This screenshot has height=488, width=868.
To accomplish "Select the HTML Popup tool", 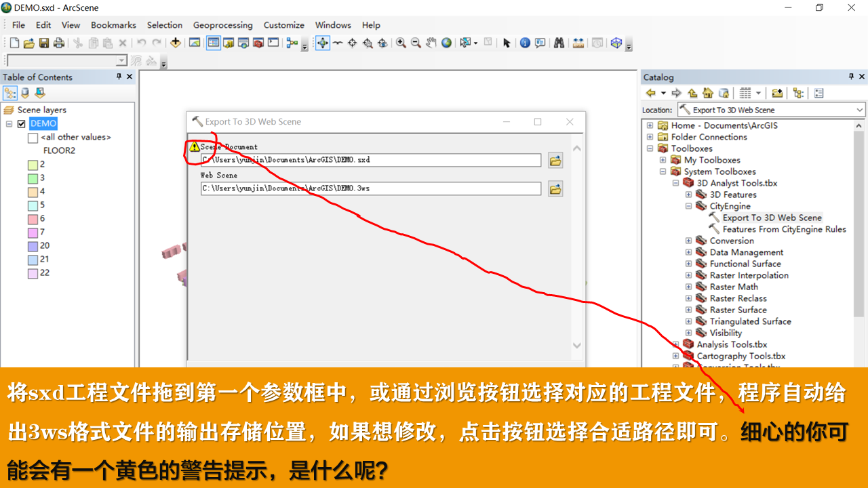I will click(540, 43).
